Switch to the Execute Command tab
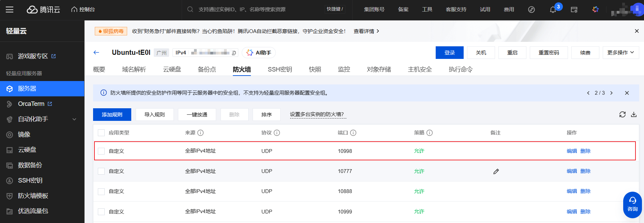This screenshot has width=644, height=223. [461, 69]
